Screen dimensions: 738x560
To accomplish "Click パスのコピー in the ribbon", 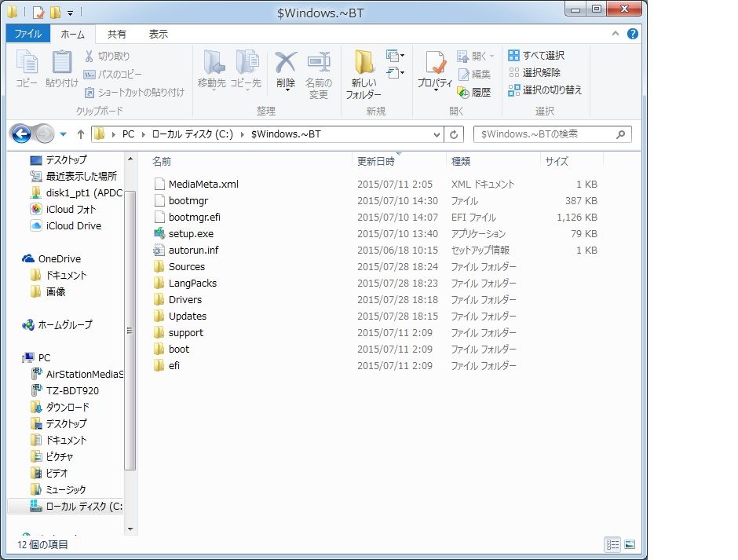I will click(x=112, y=74).
